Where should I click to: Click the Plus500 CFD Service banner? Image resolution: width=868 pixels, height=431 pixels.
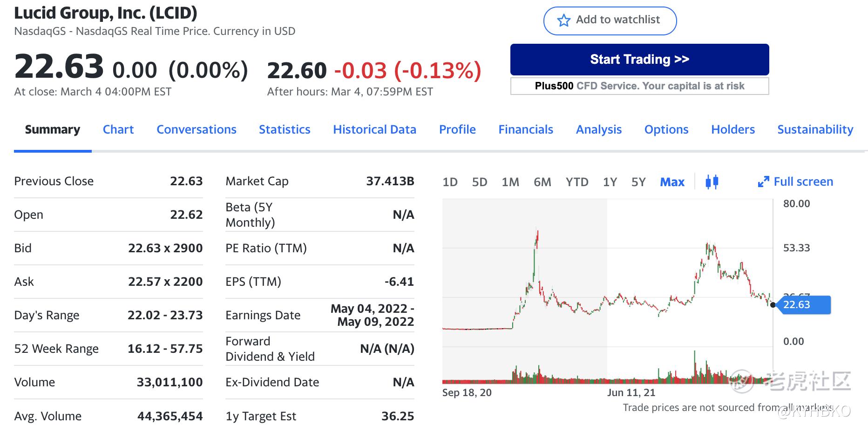[x=639, y=86]
